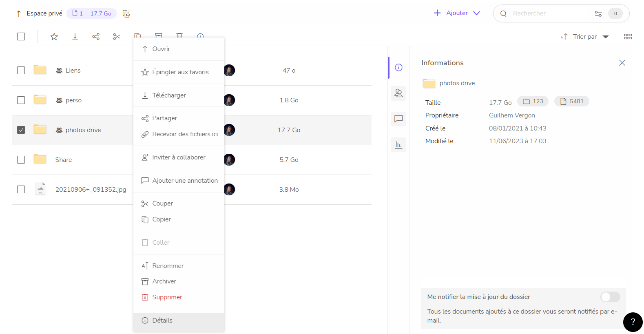644x334 pixels.
Task: Click owner avatar in the Liens row
Action: (x=230, y=70)
